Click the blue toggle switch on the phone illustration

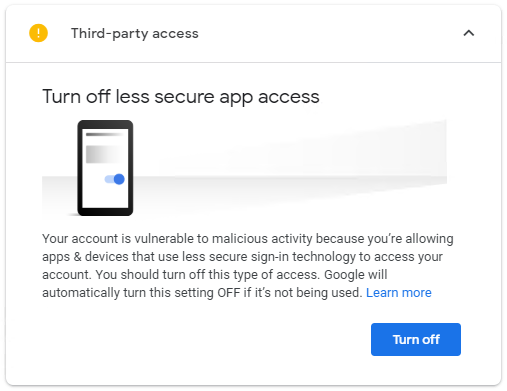coord(115,179)
